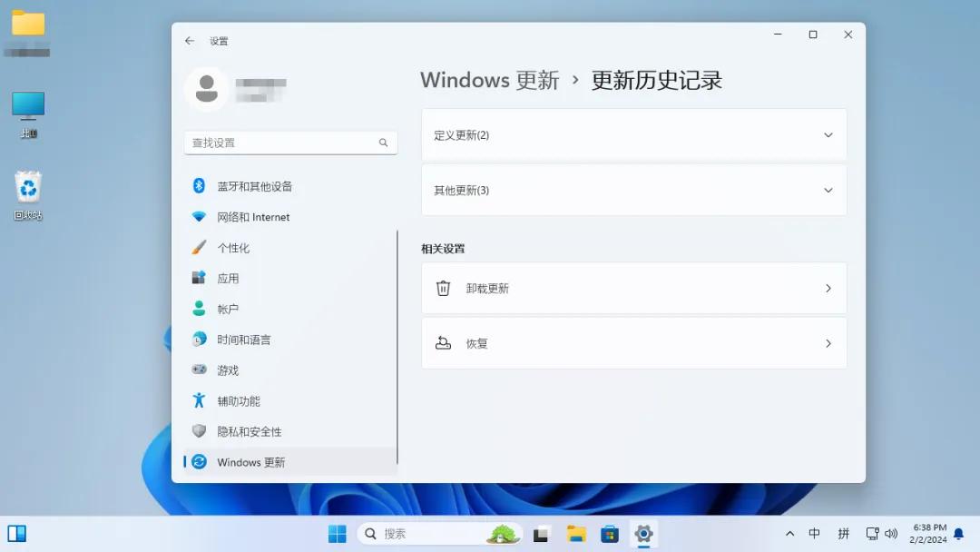Click the 更新历史记录 page title
Screen dimensions: 980x552
coord(656,80)
